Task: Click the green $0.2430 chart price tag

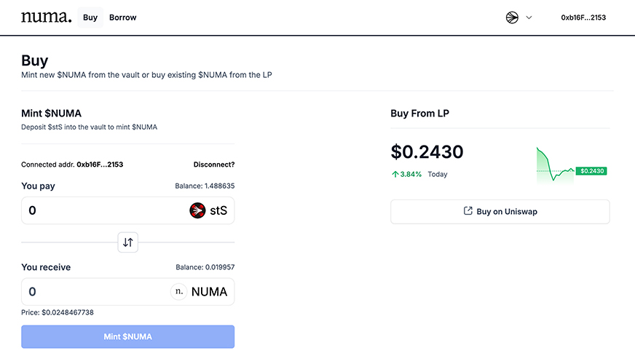Action: (591, 171)
